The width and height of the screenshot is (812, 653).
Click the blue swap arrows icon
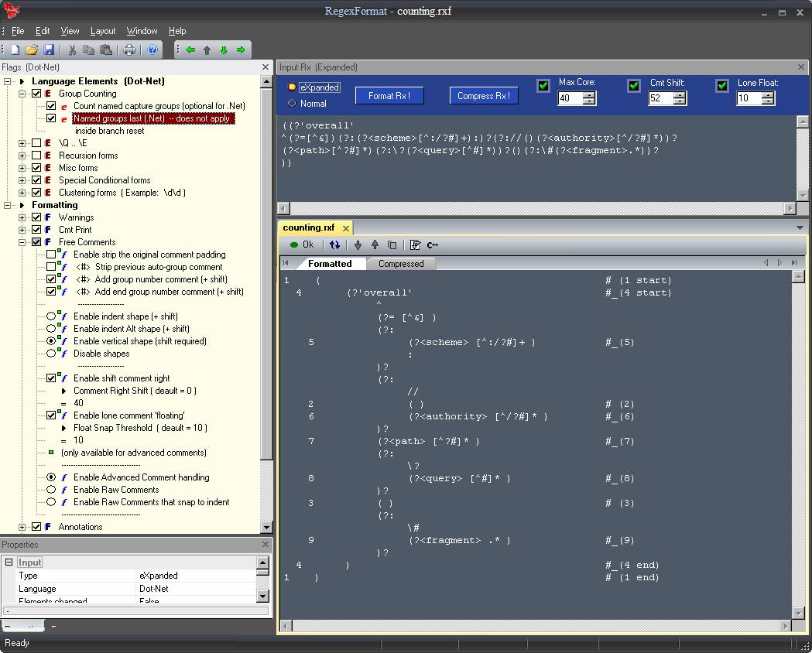coord(334,244)
